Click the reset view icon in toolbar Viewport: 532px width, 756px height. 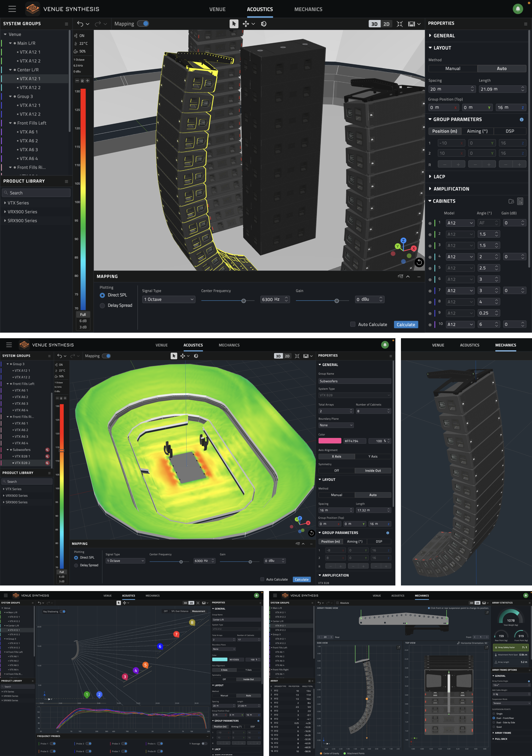coord(264,24)
